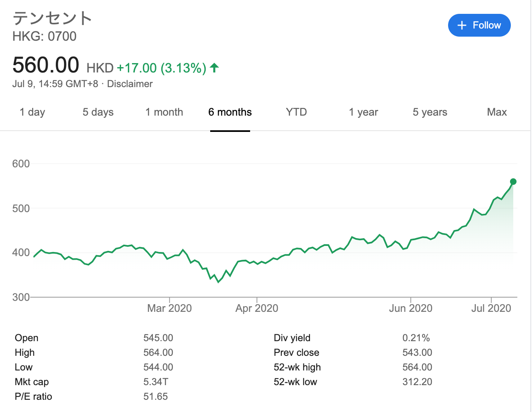Choose the 1 year tab

363,112
